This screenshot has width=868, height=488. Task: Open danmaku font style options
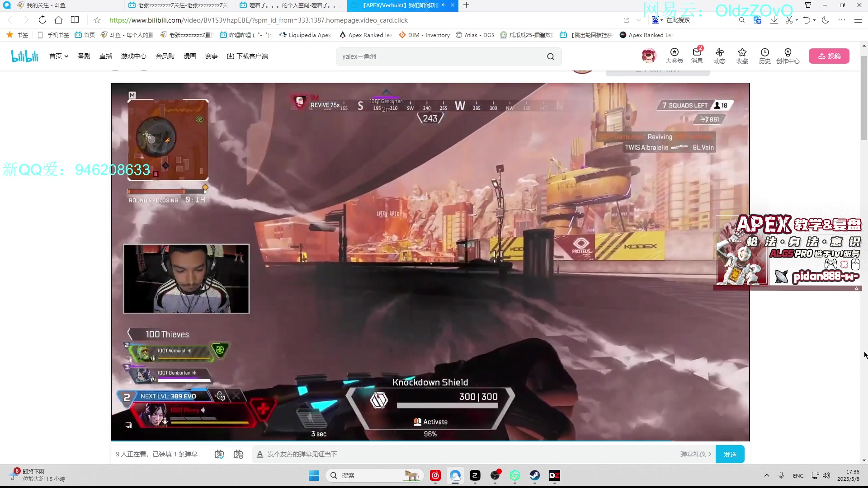pyautogui.click(x=260, y=454)
